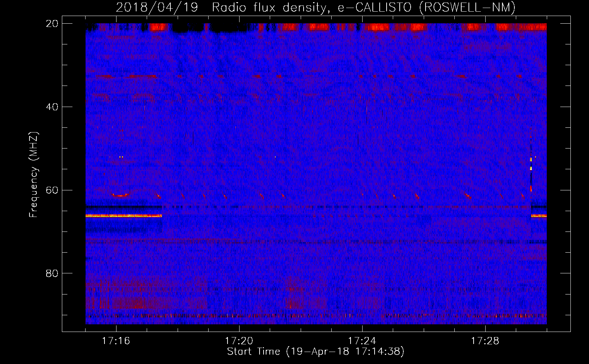The image size is (589, 364).
Task: Click the 'Start Time (19-Apr-18 17:14:38)' label
Action: (316, 352)
